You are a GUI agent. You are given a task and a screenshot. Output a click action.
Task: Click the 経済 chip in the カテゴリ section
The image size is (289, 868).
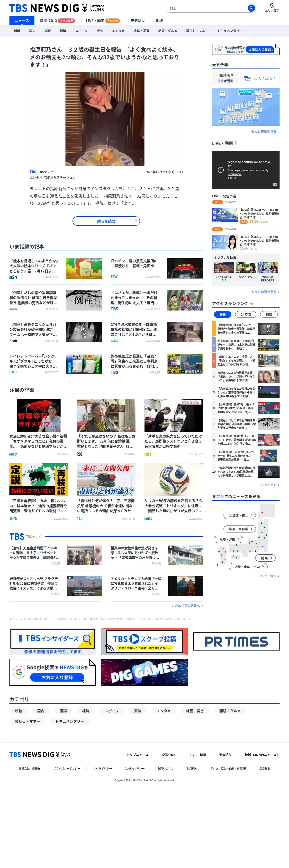[86, 711]
